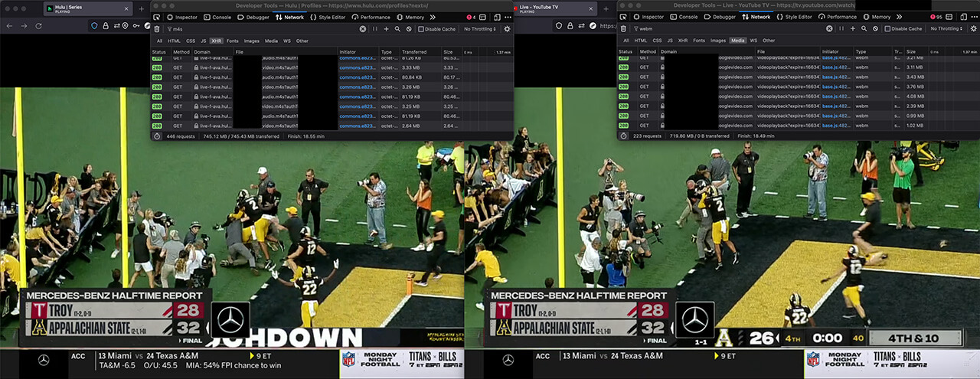Open network search in YouTube TV Developer Tools
The height and width of the screenshot is (379, 980).
point(864,29)
